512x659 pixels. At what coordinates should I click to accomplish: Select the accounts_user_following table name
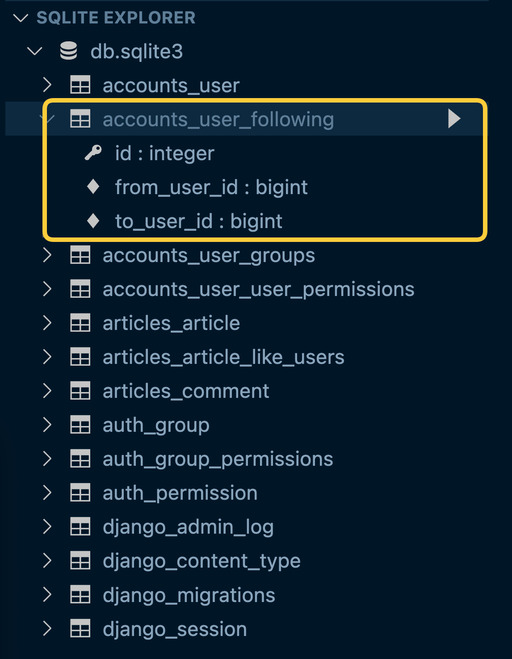click(x=218, y=119)
